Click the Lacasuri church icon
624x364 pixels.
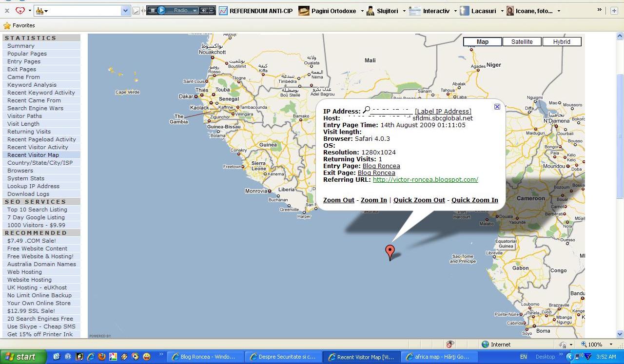tap(464, 11)
